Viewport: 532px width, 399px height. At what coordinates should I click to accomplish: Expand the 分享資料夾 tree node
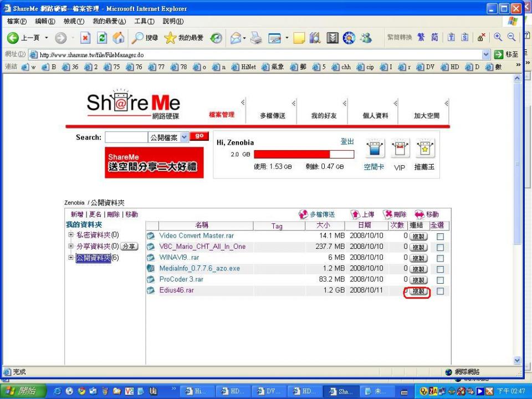pyautogui.click(x=70, y=246)
